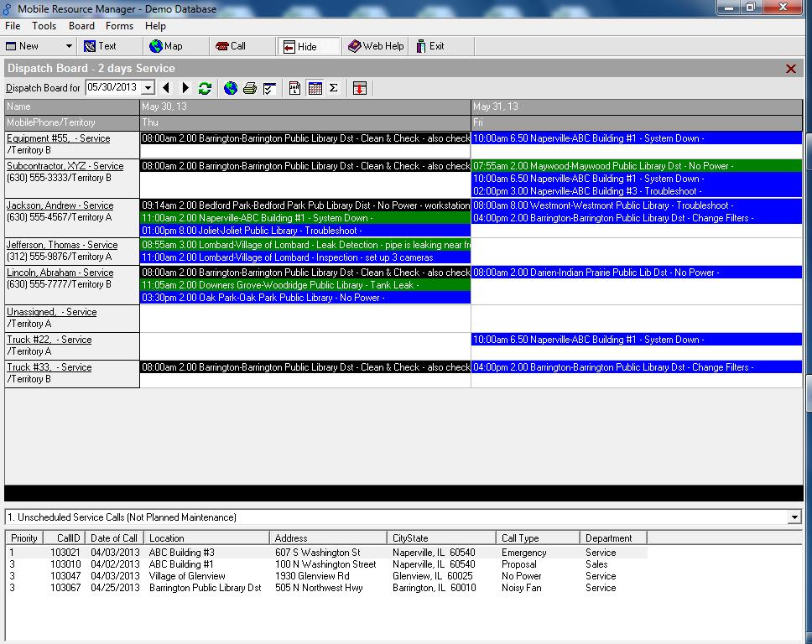Select unscheduled call 103010 row
The height and width of the screenshot is (644, 812).
[x=326, y=564]
